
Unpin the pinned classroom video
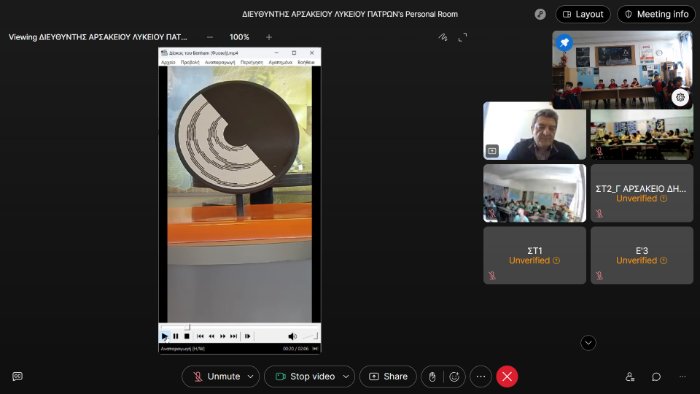[x=564, y=43]
